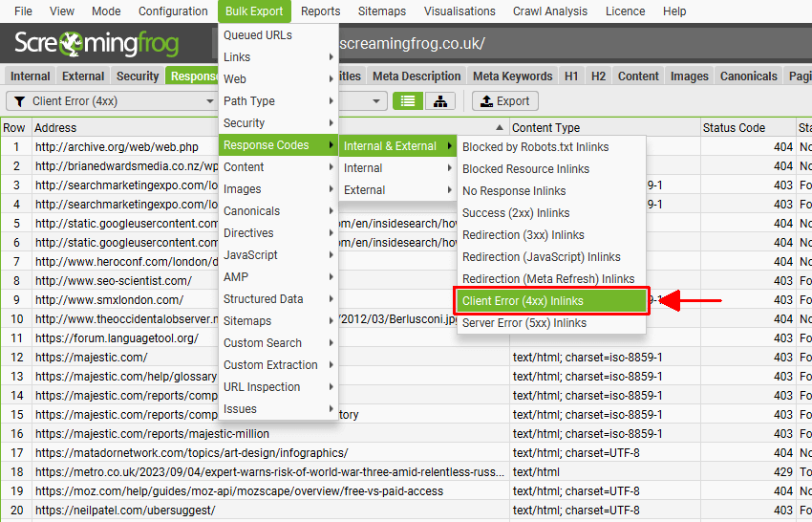The image size is (812, 522).
Task: Switch to list view icon
Action: tap(408, 101)
